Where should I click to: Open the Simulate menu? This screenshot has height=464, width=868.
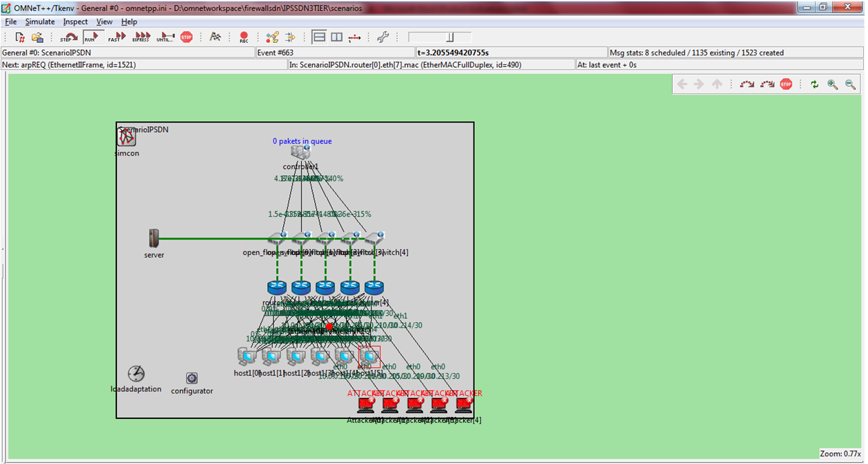pos(40,22)
